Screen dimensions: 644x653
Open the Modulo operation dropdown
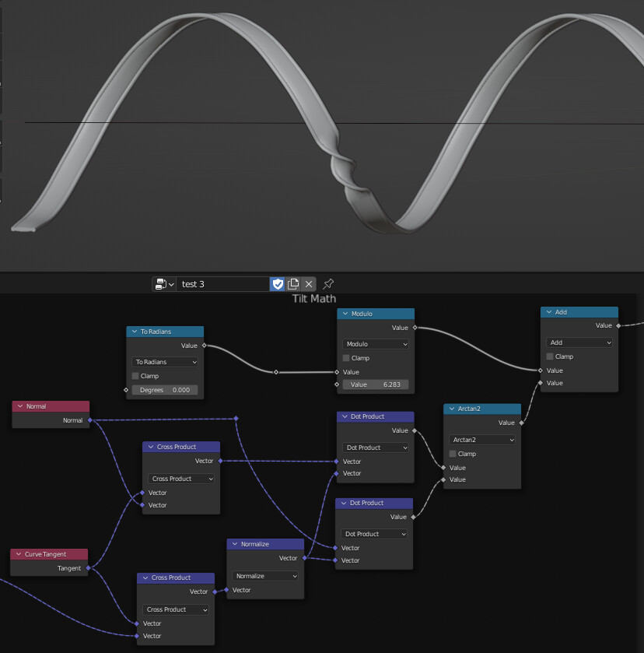pos(376,344)
